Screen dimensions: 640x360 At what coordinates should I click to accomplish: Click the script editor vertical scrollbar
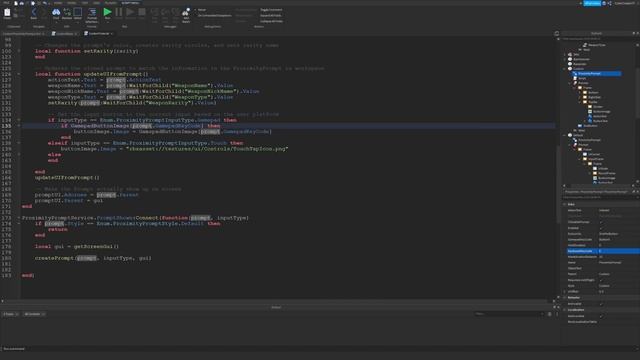pos(558,184)
